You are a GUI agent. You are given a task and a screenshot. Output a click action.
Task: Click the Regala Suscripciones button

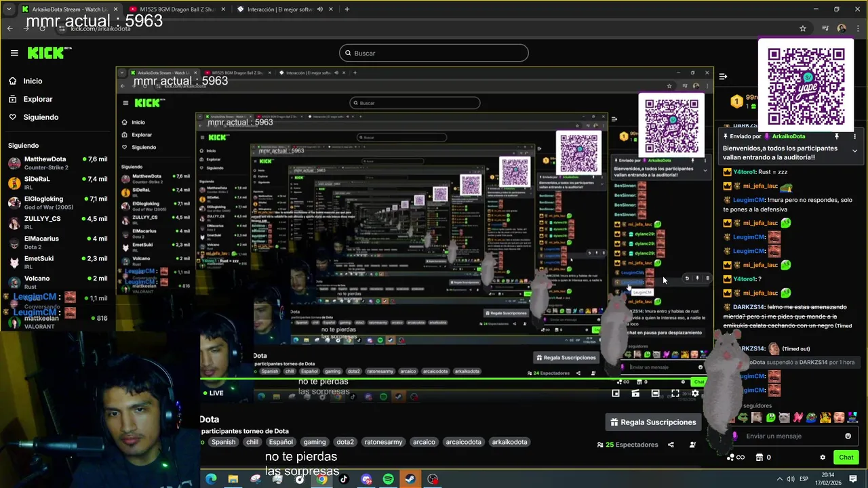653,422
